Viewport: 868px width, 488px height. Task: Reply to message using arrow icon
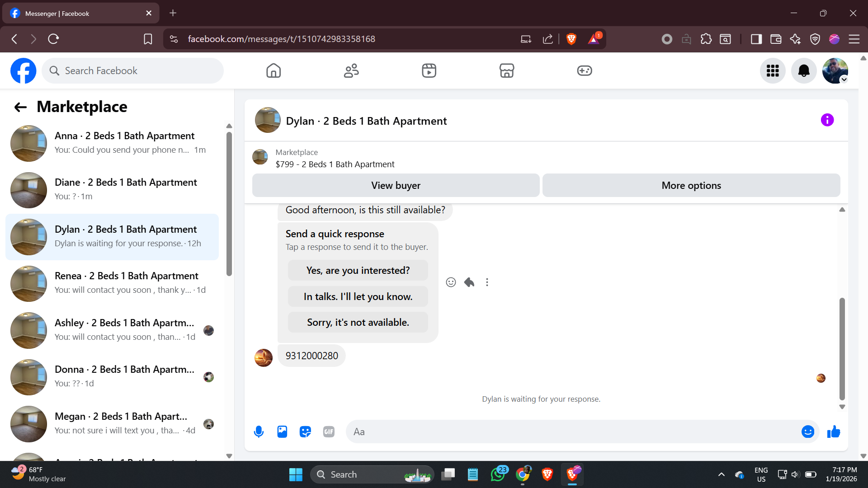[469, 282]
